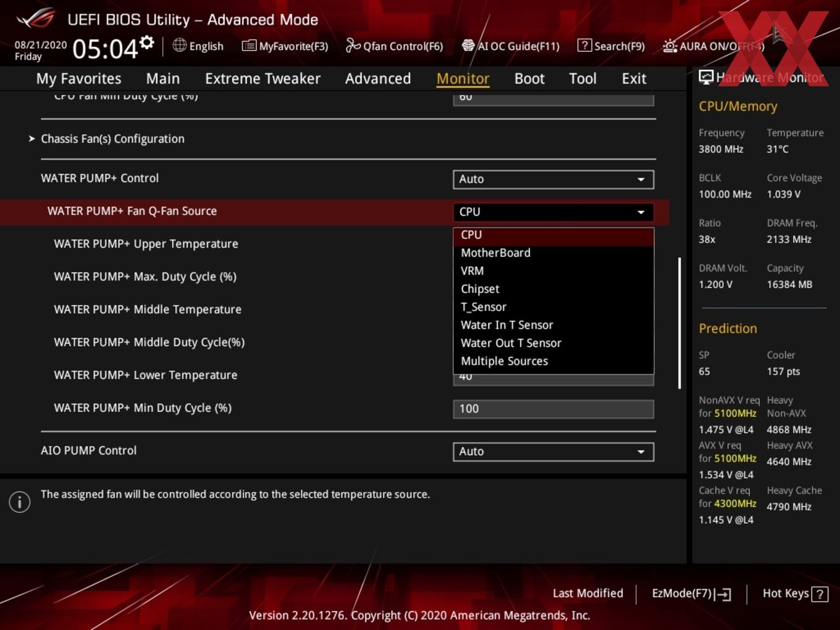This screenshot has width=840, height=630.
Task: Click the Search question mark icon
Action: [584, 45]
